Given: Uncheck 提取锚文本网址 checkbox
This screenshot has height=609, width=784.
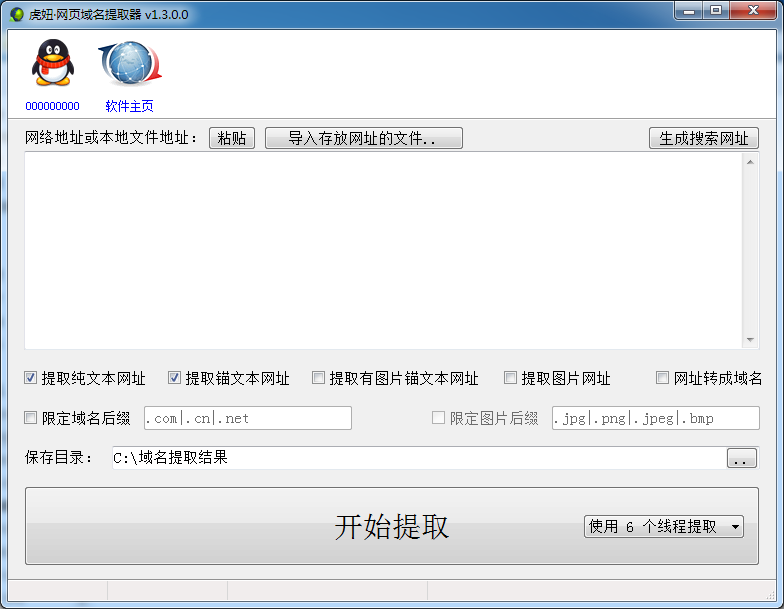Looking at the screenshot, I should pyautogui.click(x=174, y=378).
